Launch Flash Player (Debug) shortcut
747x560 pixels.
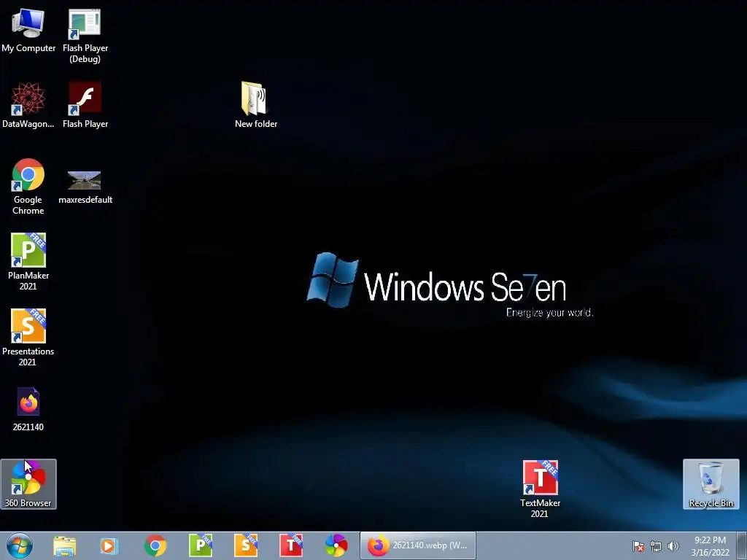85,35
